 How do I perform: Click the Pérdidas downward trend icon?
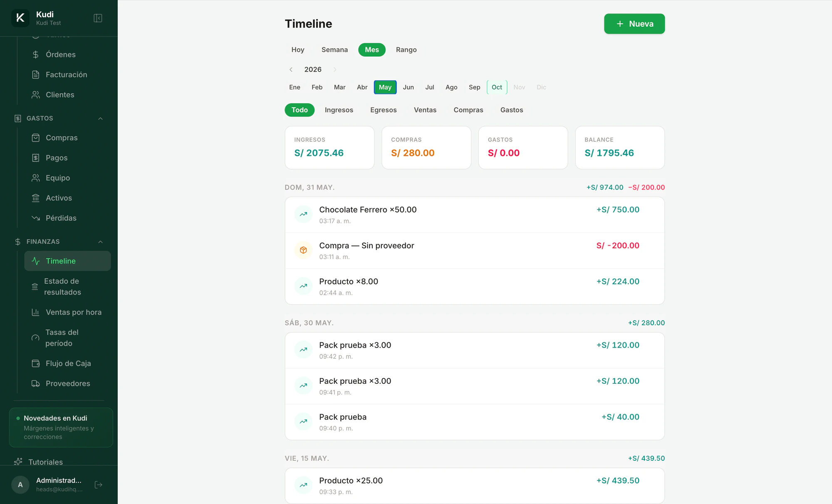36,218
